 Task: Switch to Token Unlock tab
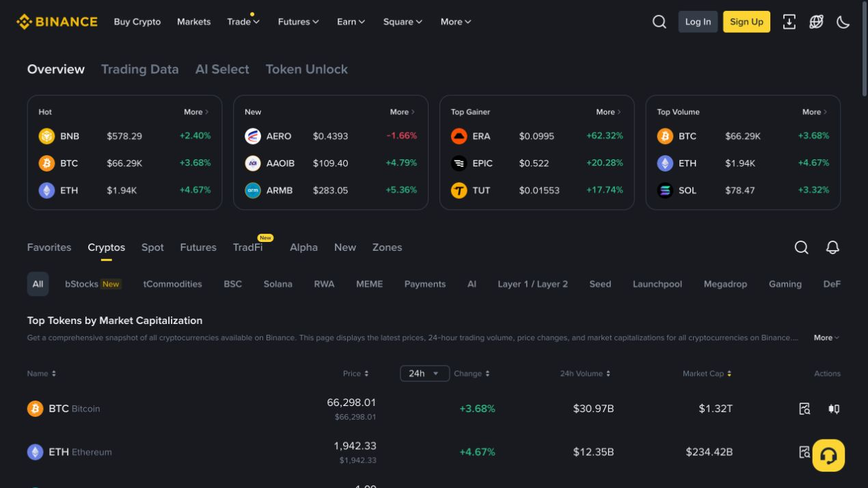307,69
